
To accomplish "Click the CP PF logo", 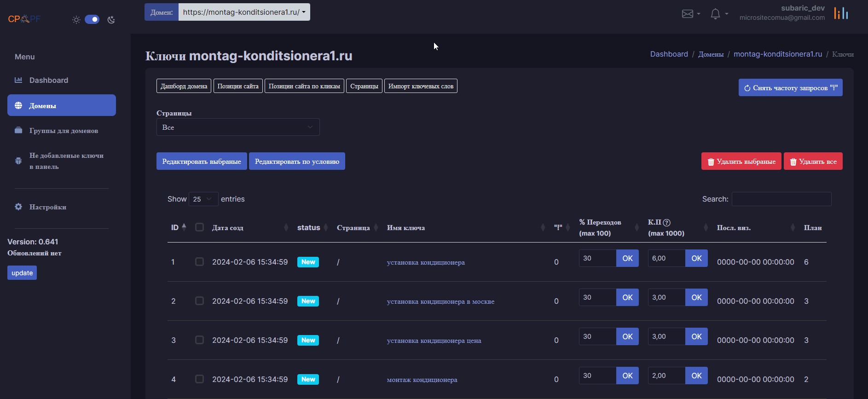I will (x=24, y=19).
